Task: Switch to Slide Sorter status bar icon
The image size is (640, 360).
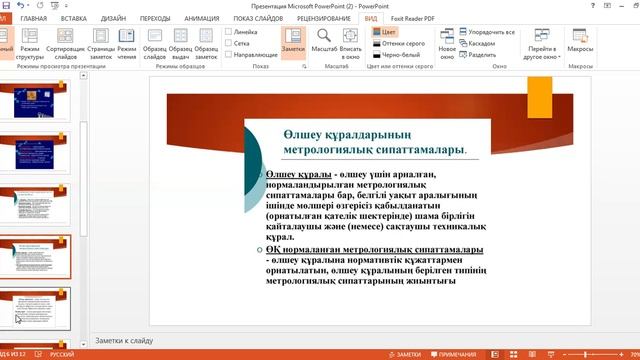Action: tap(513, 354)
